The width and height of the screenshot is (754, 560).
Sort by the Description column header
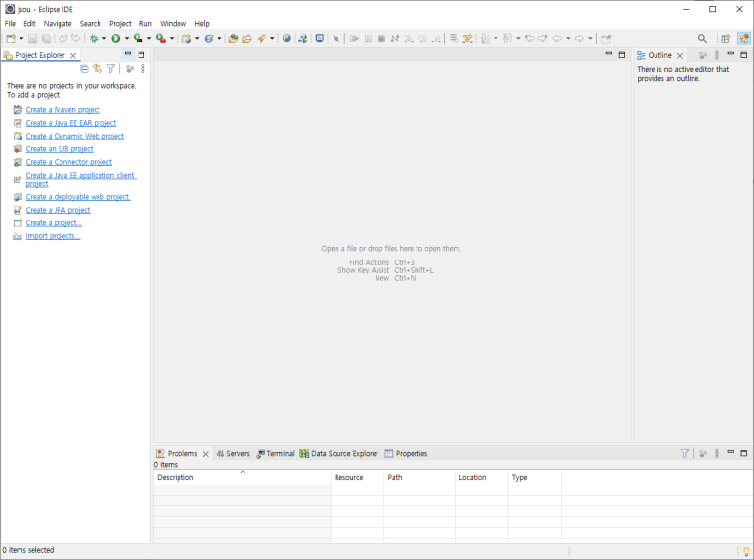(242, 478)
